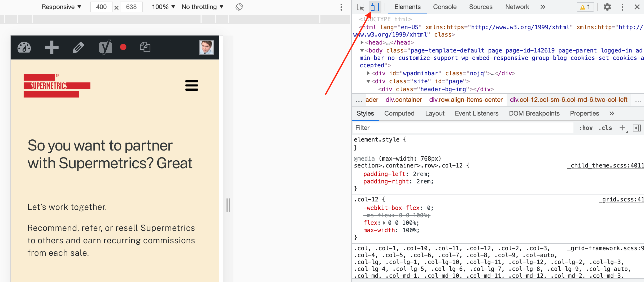Click the user avatar in admin bar
This screenshot has width=644, height=282.
[207, 47]
